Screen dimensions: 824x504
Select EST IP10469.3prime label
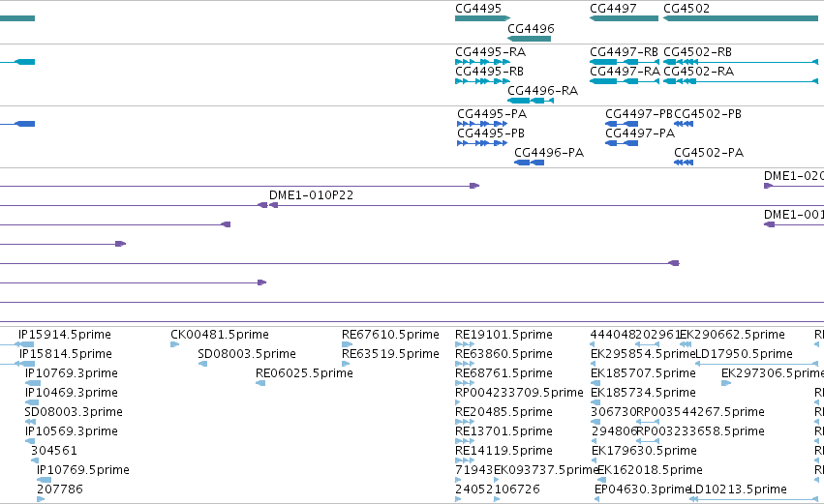click(x=72, y=393)
